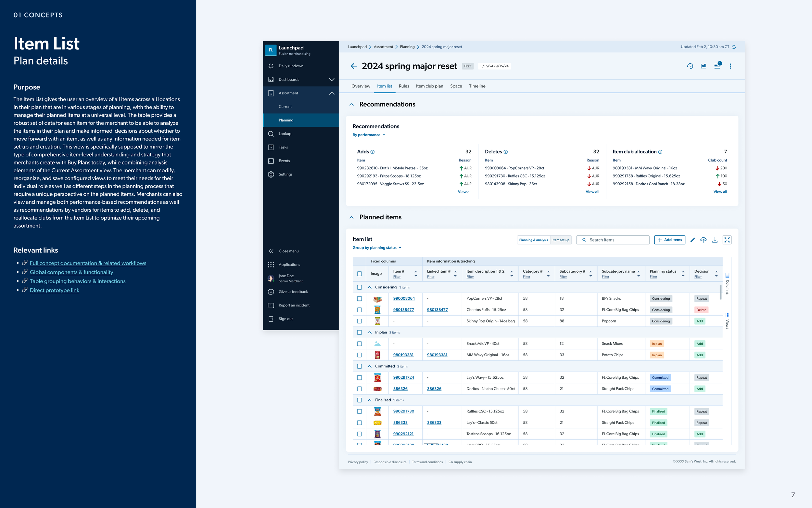Image resolution: width=812 pixels, height=508 pixels.
Task: Collapse the Recommendations section chevron
Action: (351, 104)
